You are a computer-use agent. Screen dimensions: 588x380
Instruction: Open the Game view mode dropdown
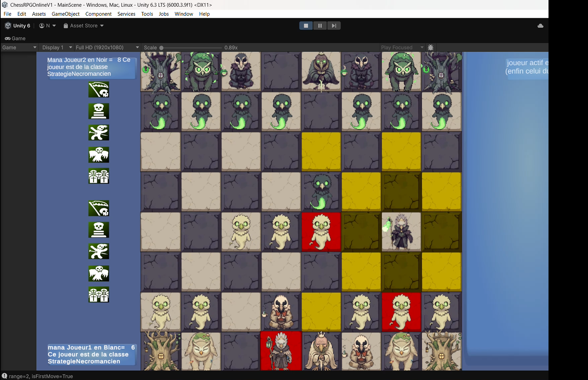pos(19,47)
